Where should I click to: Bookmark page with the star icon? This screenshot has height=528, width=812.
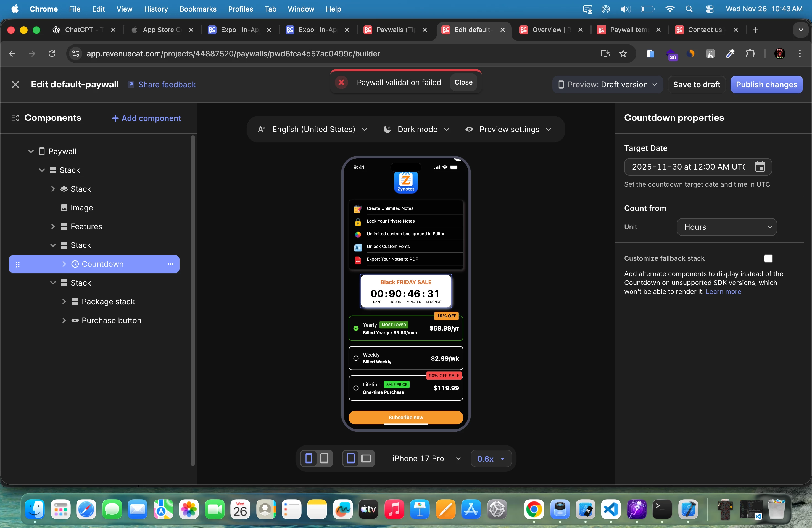(x=623, y=54)
